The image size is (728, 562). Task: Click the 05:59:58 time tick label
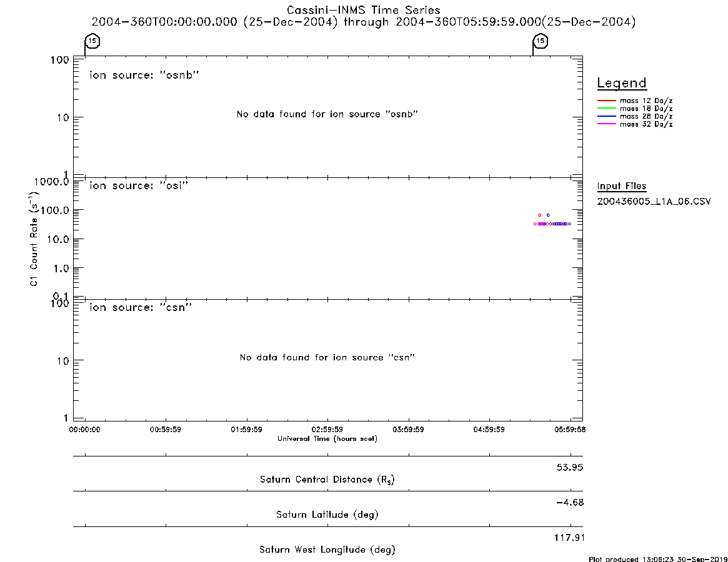(570, 430)
